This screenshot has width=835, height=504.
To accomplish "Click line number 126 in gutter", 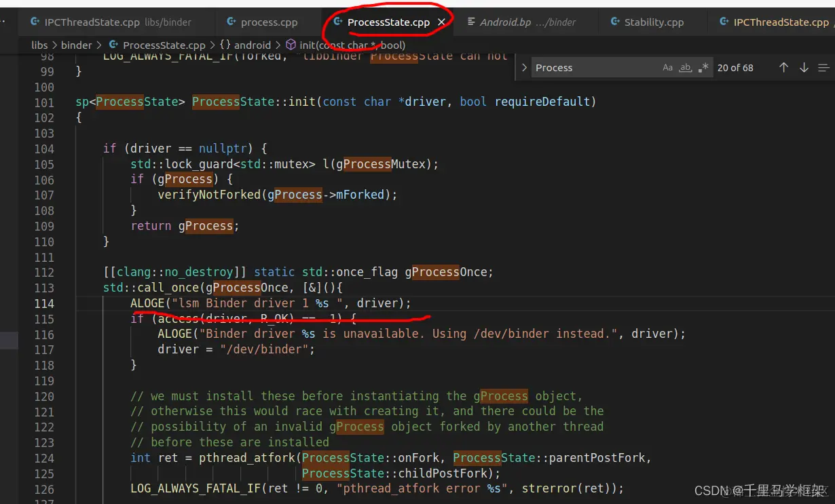I will 44,489.
